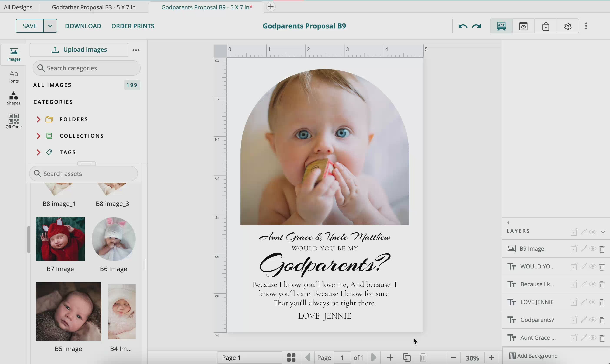Add a new design tab with plus

[271, 7]
